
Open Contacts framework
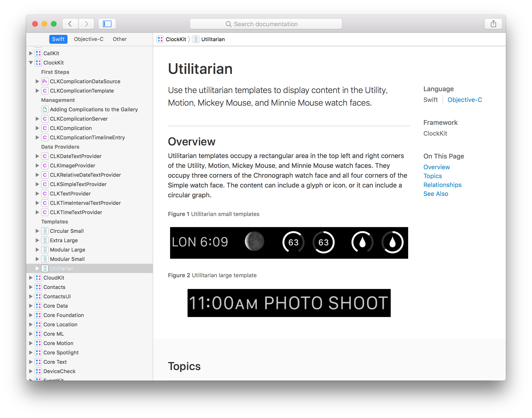[x=54, y=287]
